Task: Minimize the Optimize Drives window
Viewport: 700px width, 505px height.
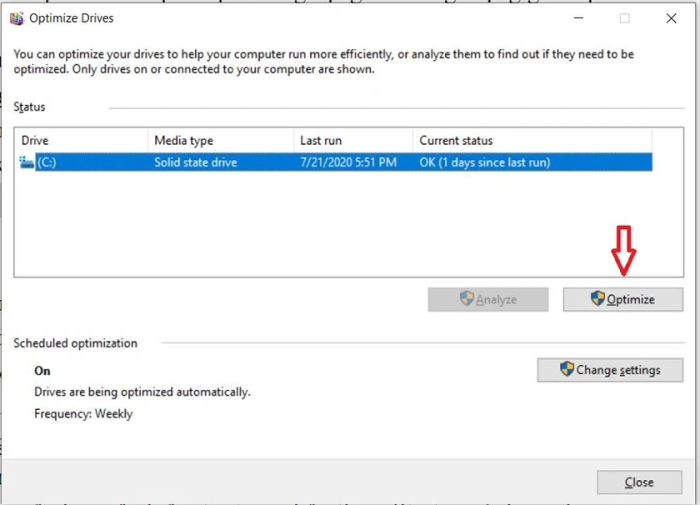Action: tap(579, 18)
